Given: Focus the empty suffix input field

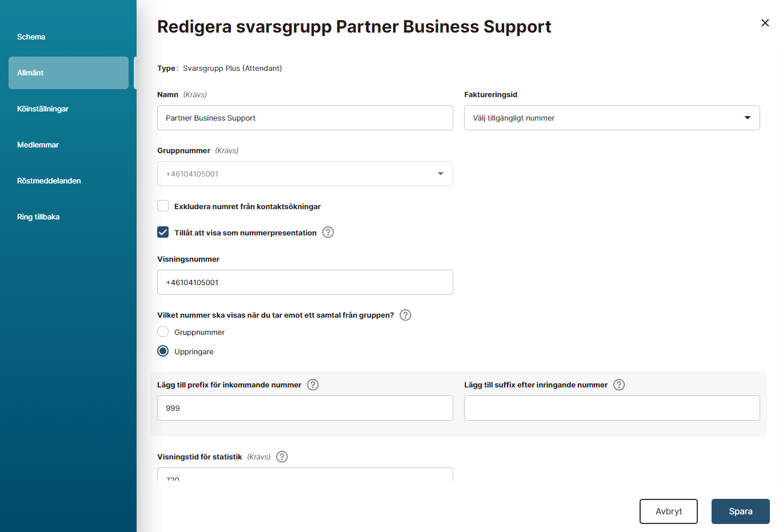Looking at the screenshot, I should tap(612, 408).
